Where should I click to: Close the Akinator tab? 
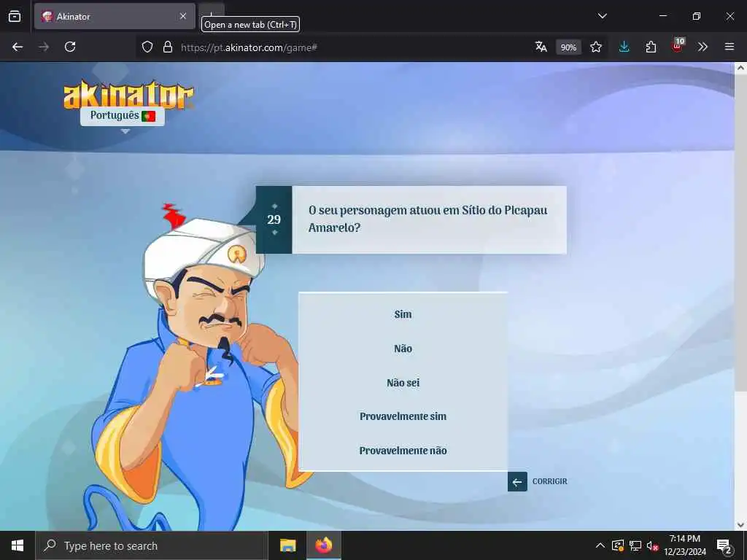point(183,16)
